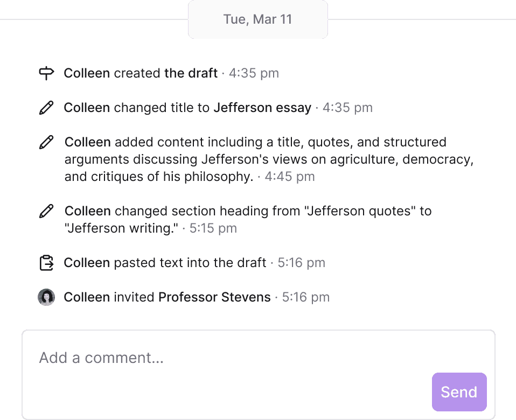Click the pencil icon for the content addition entry
The height and width of the screenshot is (420, 516).
(x=47, y=142)
